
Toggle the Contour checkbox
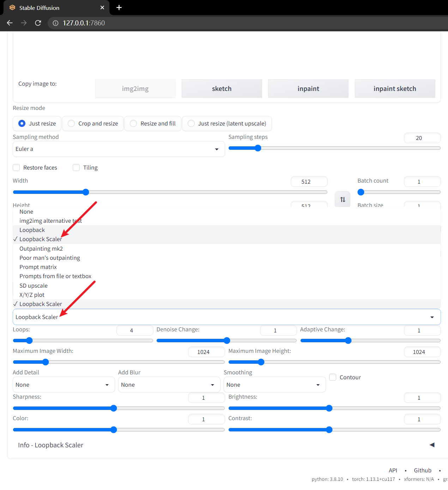[333, 377]
